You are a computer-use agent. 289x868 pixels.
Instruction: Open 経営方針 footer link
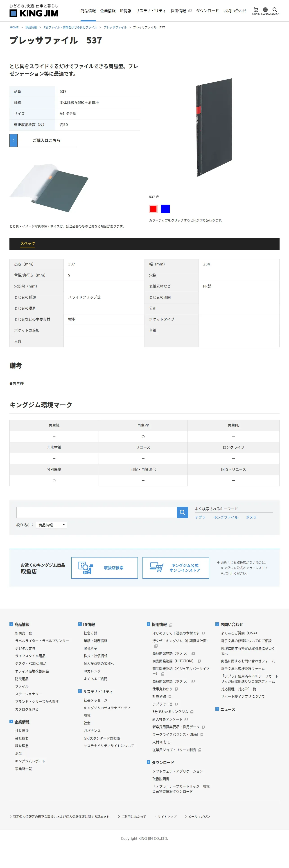(x=90, y=633)
